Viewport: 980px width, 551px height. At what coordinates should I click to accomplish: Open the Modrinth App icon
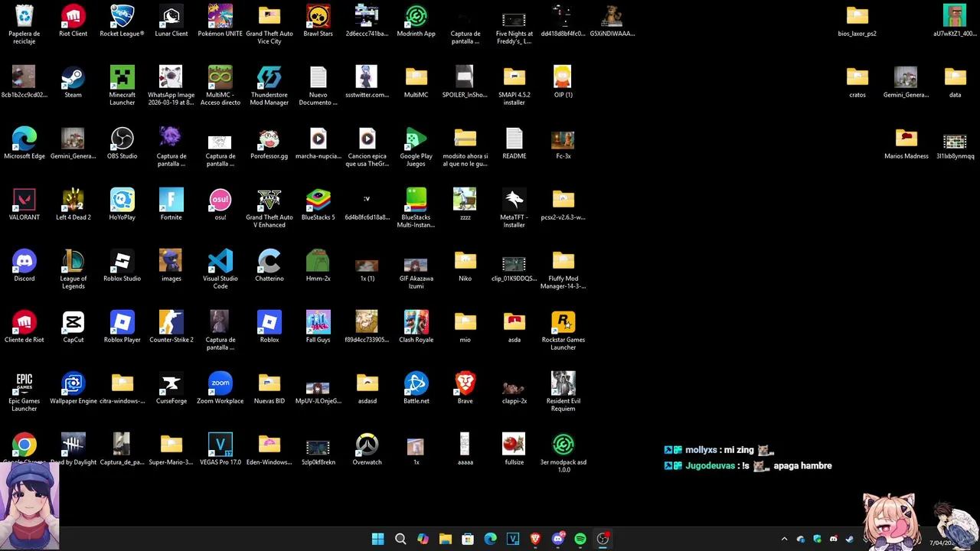[x=416, y=21]
